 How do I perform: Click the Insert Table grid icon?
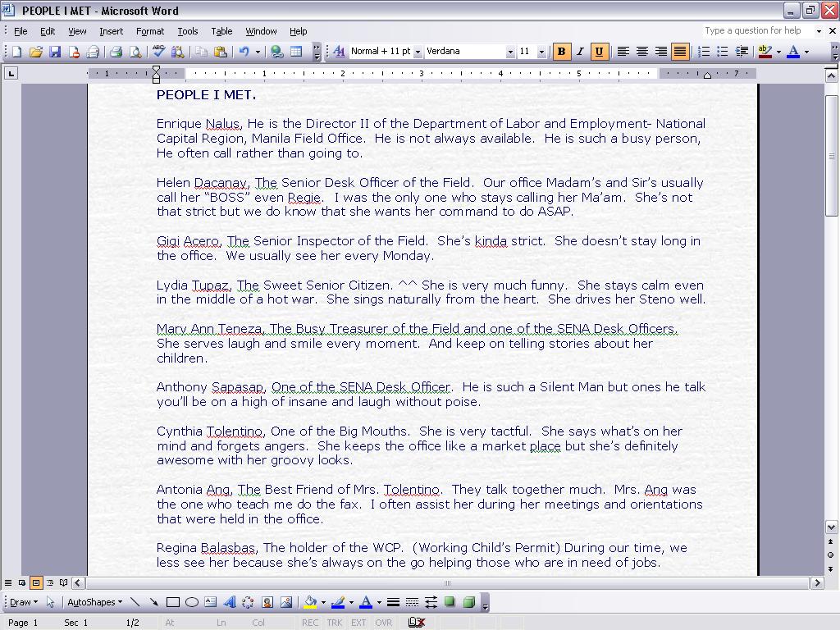coord(296,52)
